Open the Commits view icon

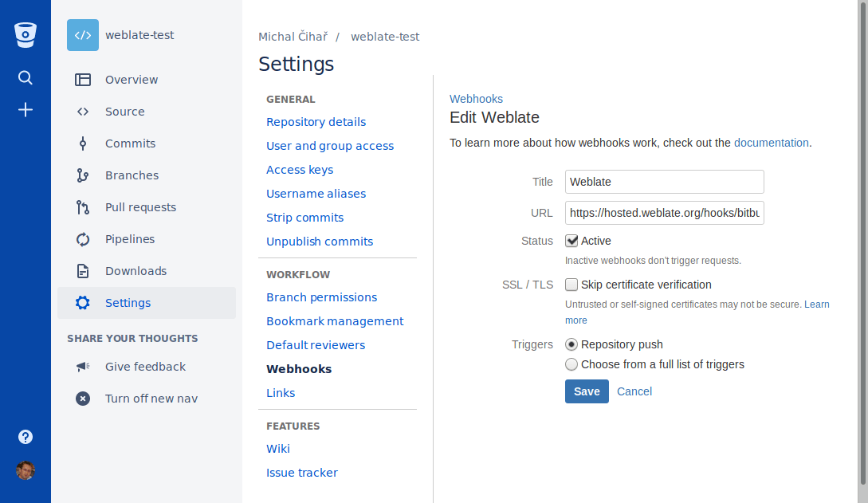[x=82, y=143]
